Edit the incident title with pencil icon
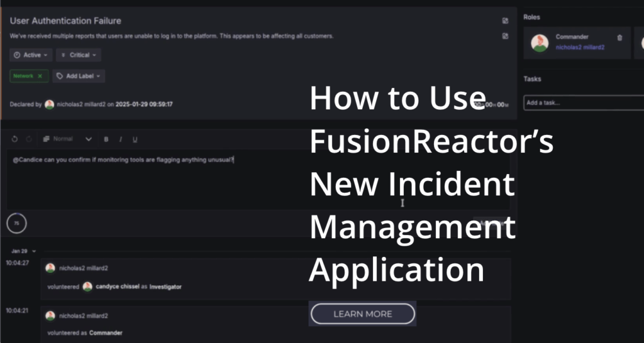The width and height of the screenshot is (644, 343). click(x=505, y=21)
